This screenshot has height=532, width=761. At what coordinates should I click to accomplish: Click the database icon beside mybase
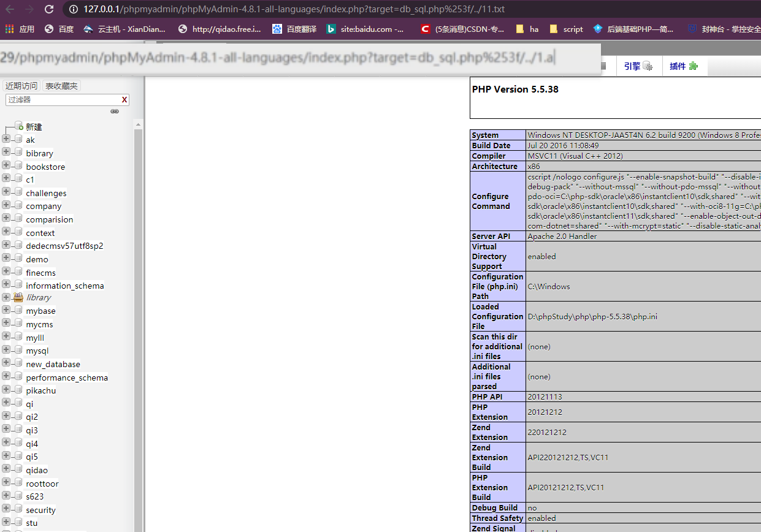(x=18, y=310)
